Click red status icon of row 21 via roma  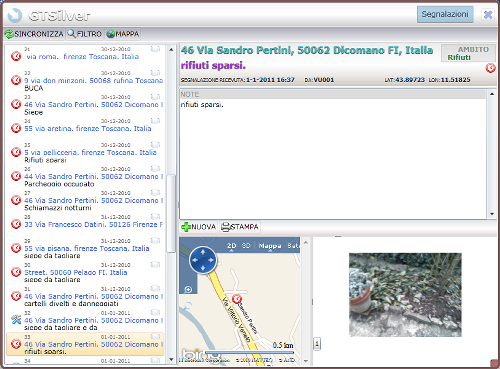(16, 56)
